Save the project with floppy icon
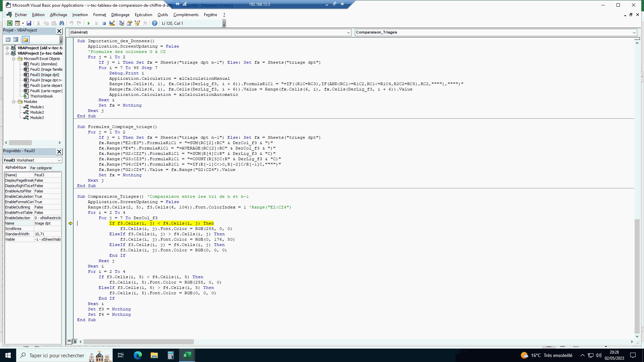This screenshot has width=644, height=362. pyautogui.click(x=29, y=23)
